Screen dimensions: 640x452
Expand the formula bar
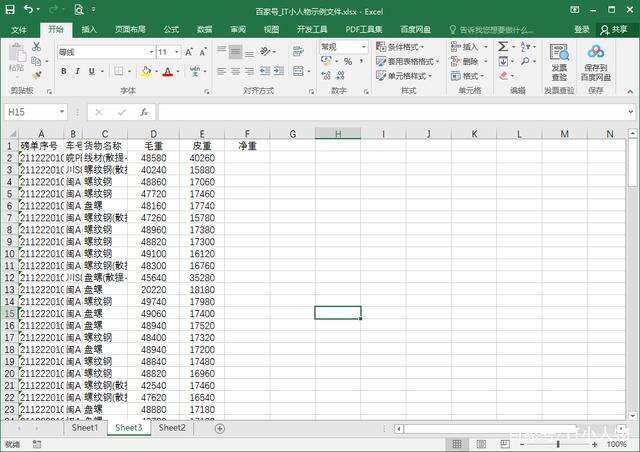coord(631,111)
